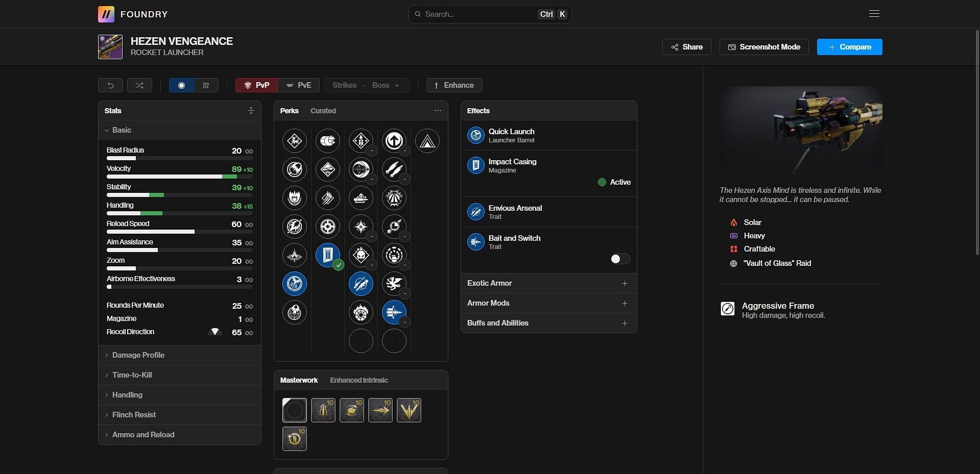Viewport: 980px width, 474px height.
Task: Pick the Handling masterwork with fist icon
Action: pyautogui.click(x=352, y=410)
